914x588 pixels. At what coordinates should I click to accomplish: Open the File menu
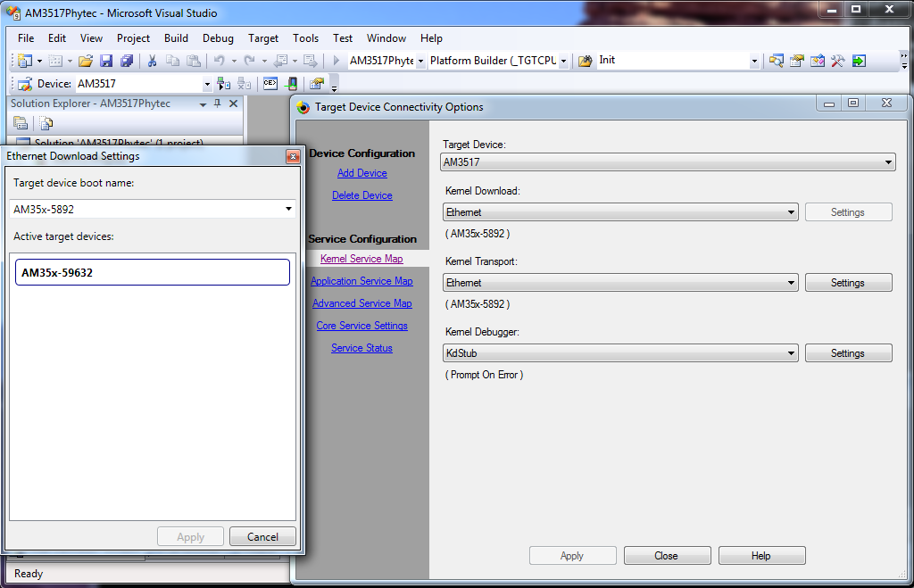(26, 37)
